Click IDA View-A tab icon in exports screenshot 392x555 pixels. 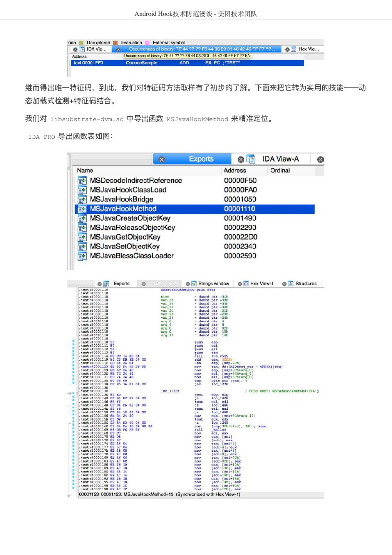(x=251, y=159)
